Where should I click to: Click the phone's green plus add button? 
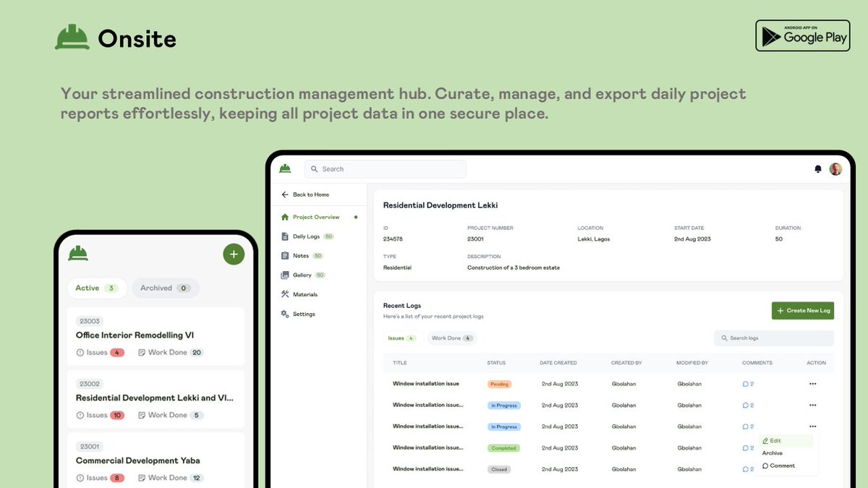tap(234, 254)
